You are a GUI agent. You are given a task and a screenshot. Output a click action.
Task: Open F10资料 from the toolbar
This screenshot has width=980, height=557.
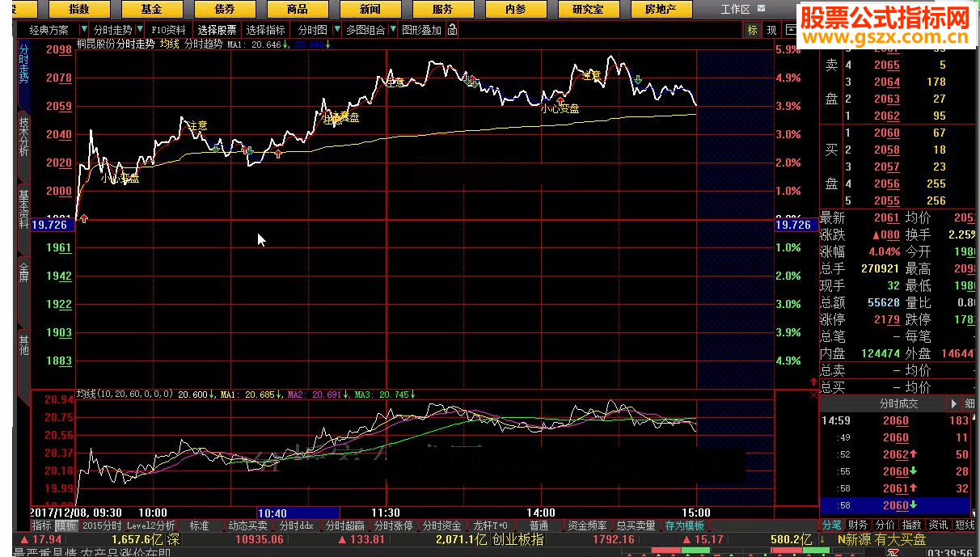click(168, 30)
